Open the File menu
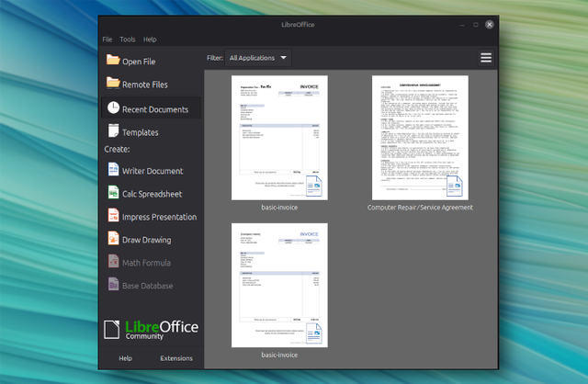 pos(107,40)
